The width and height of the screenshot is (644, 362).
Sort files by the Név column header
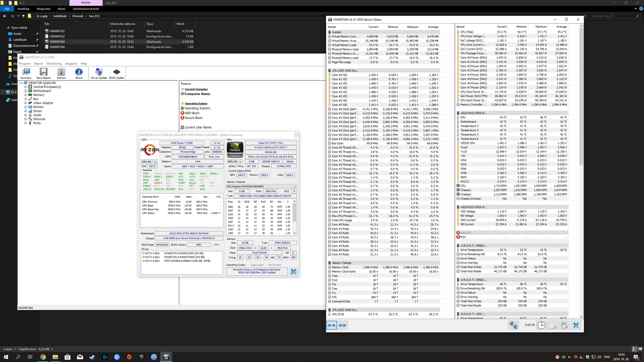tap(47, 24)
